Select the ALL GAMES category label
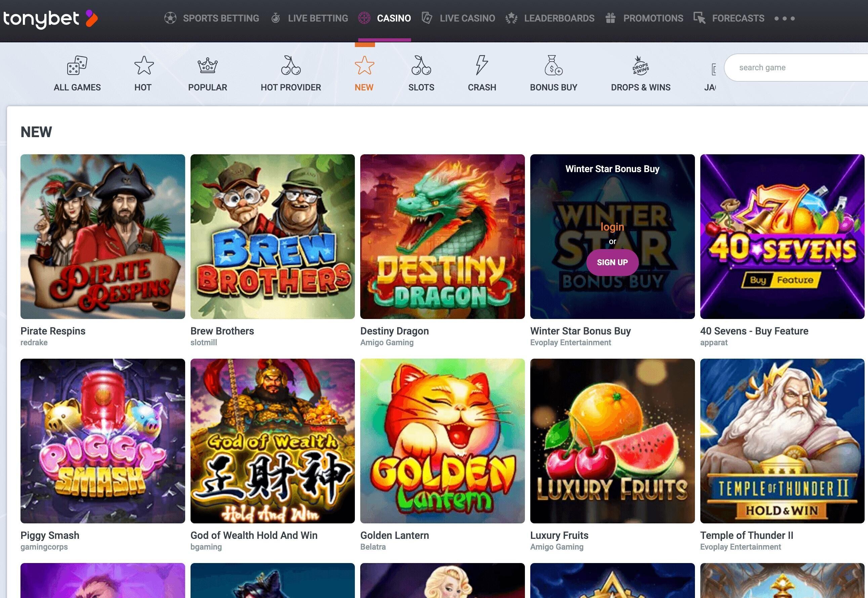Screen dimensions: 868x598 click(x=77, y=87)
